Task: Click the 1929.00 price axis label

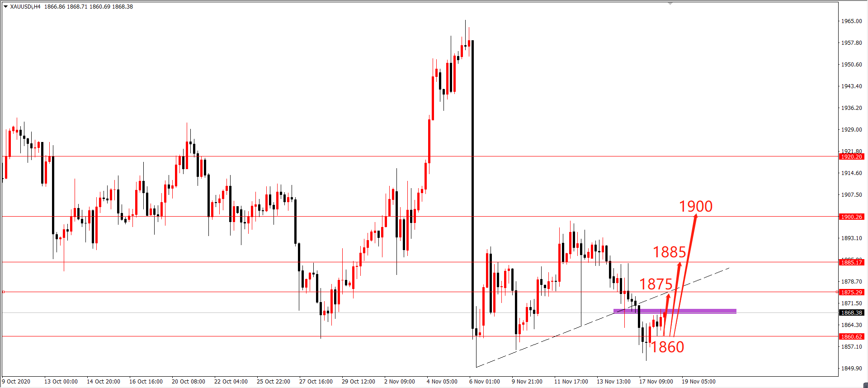Action: pyautogui.click(x=851, y=130)
